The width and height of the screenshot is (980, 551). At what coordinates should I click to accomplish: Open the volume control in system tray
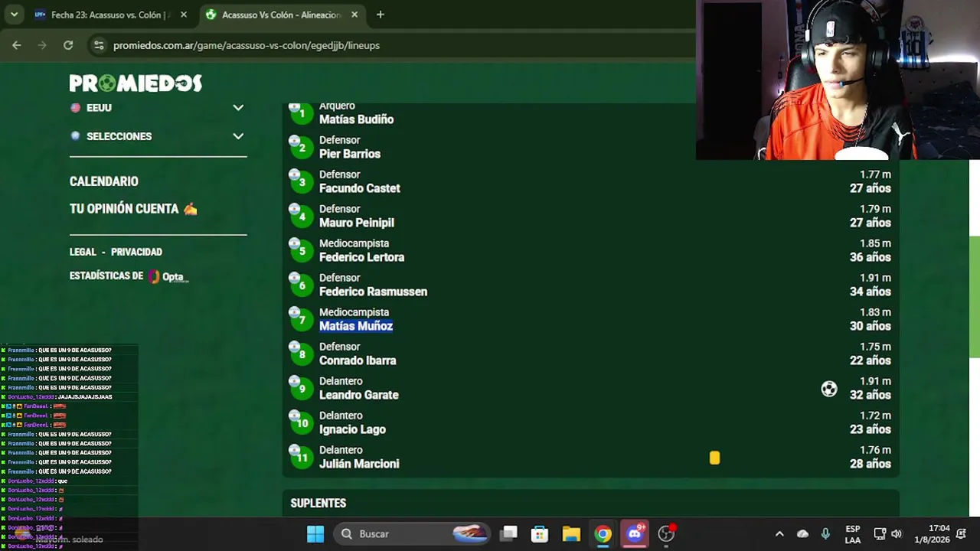[897, 534]
